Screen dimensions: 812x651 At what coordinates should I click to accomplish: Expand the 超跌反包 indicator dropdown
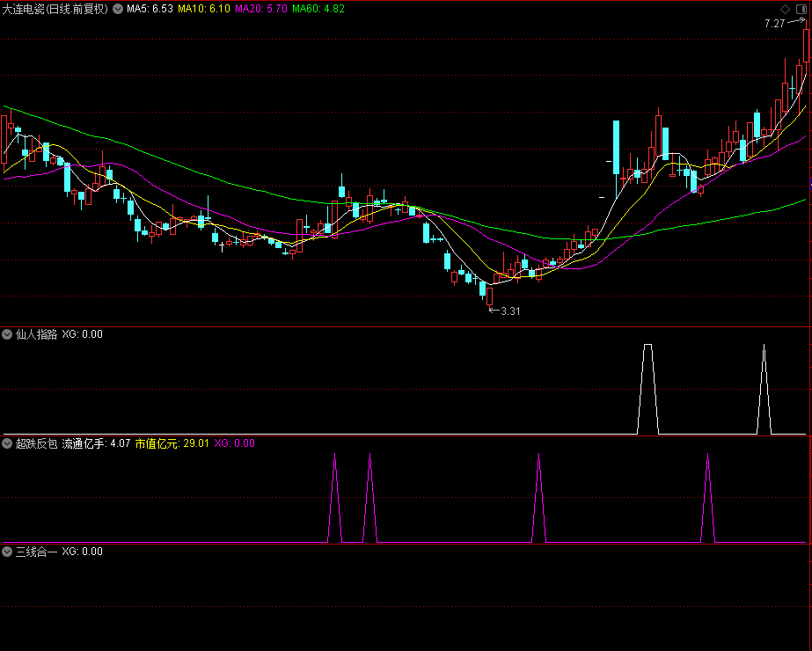tap(7, 443)
